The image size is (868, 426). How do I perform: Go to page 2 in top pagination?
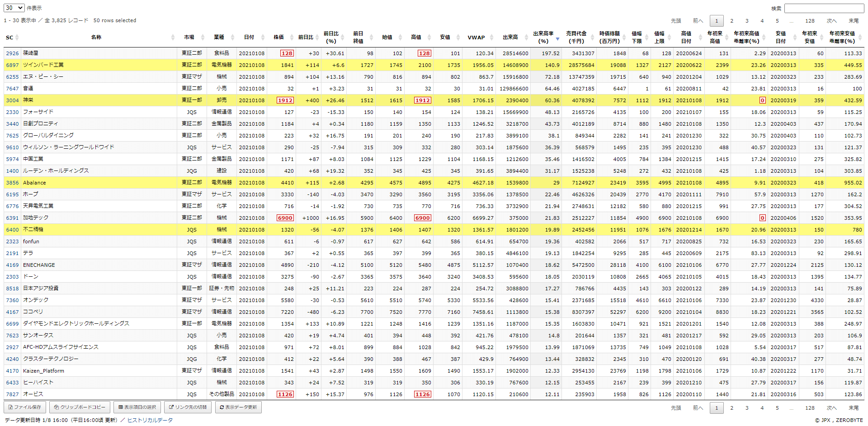[x=732, y=21]
